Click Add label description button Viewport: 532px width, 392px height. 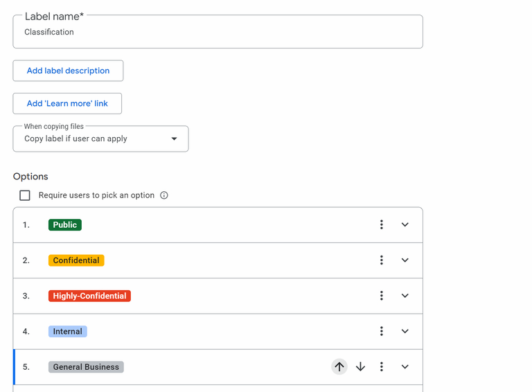click(68, 71)
